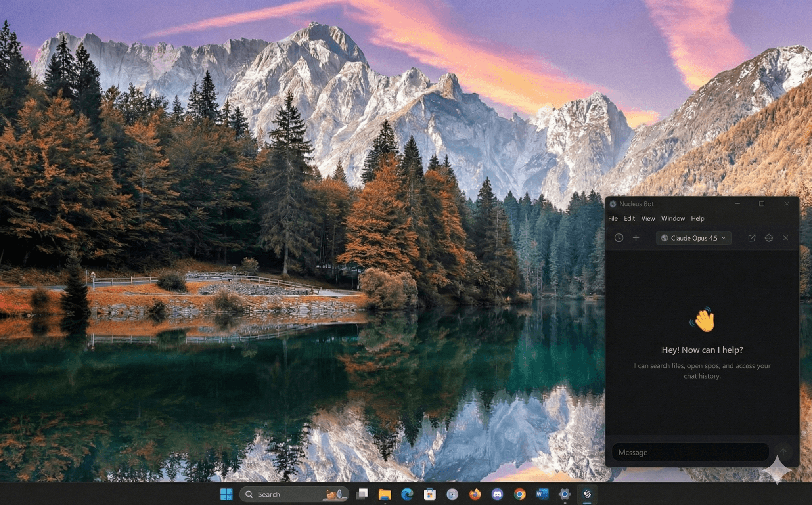
Task: Open the Help menu
Action: (697, 218)
